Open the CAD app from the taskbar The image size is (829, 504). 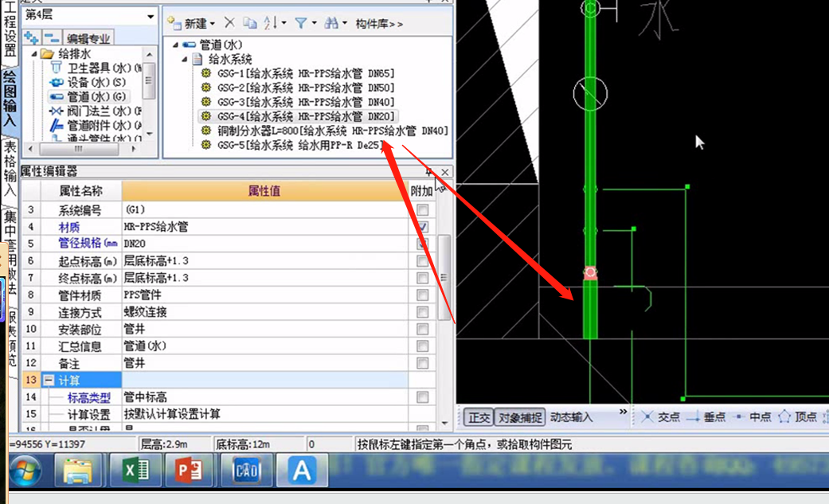point(247,470)
